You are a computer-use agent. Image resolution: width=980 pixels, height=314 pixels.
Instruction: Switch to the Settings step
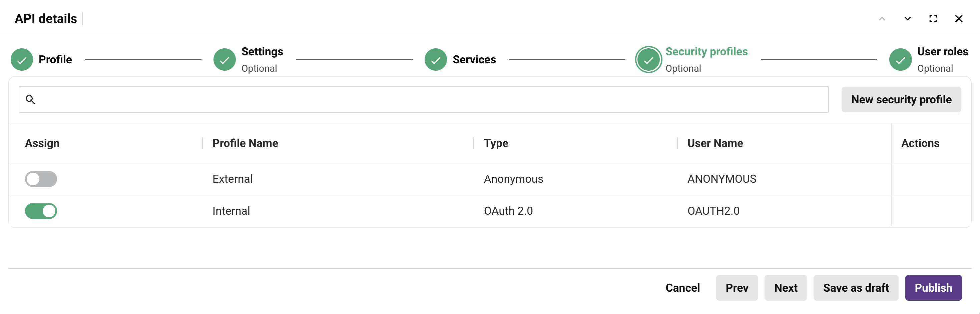pos(262,51)
